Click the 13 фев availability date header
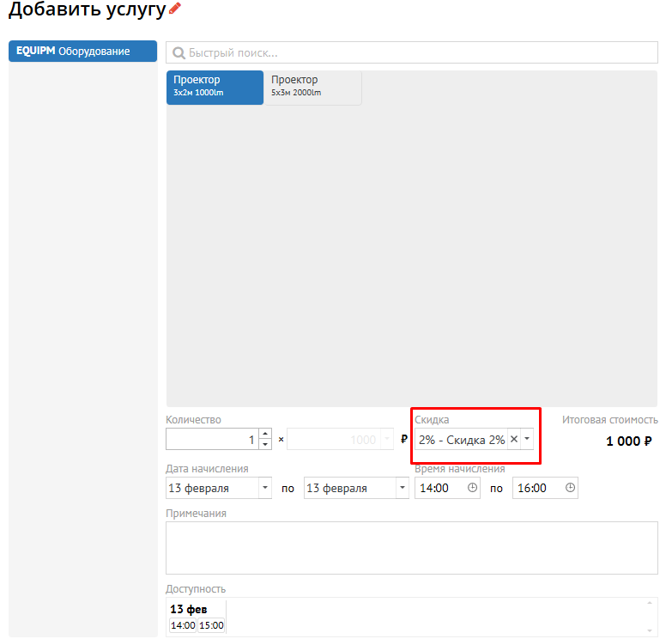Screen dimensions: 672x639 [189, 609]
